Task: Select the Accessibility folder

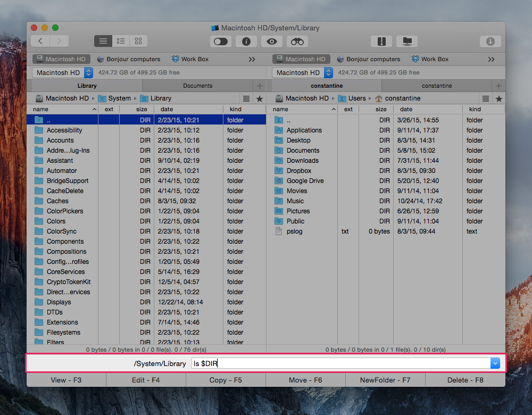Action: pyautogui.click(x=147, y=130)
